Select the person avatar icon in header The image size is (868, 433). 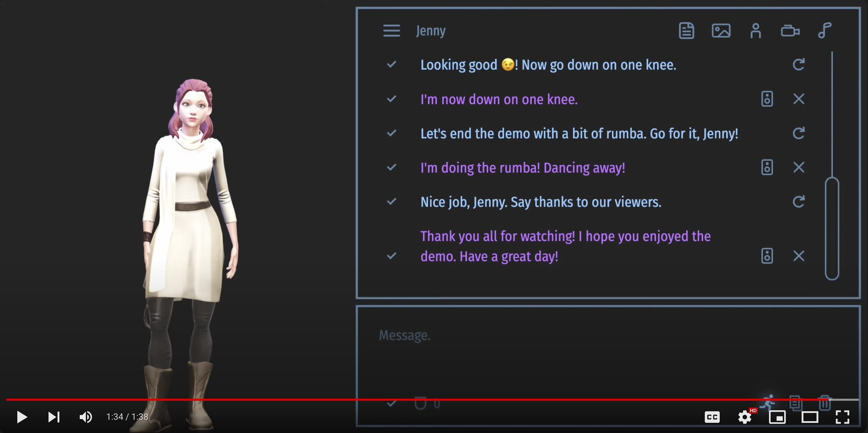coord(755,31)
